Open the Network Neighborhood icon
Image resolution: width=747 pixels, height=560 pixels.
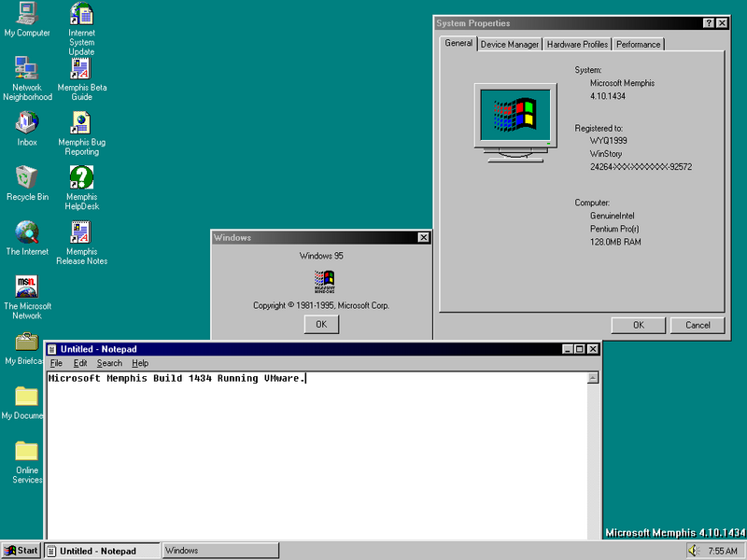(x=27, y=68)
